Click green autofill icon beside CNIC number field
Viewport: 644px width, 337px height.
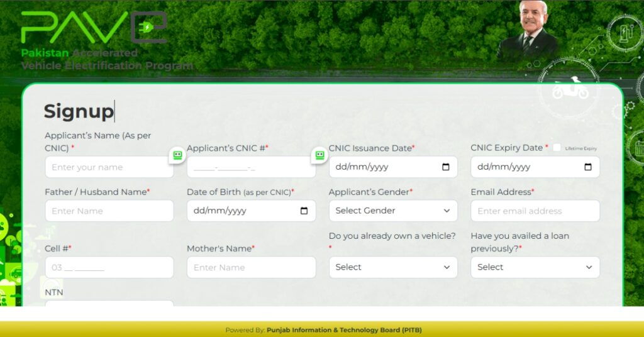coord(319,155)
